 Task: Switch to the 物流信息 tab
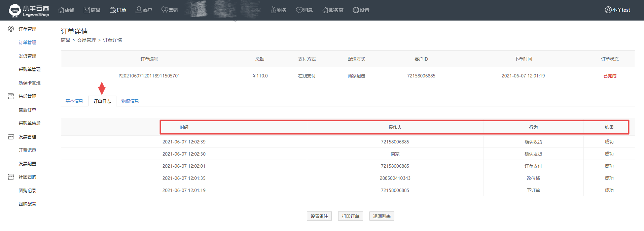[130, 101]
